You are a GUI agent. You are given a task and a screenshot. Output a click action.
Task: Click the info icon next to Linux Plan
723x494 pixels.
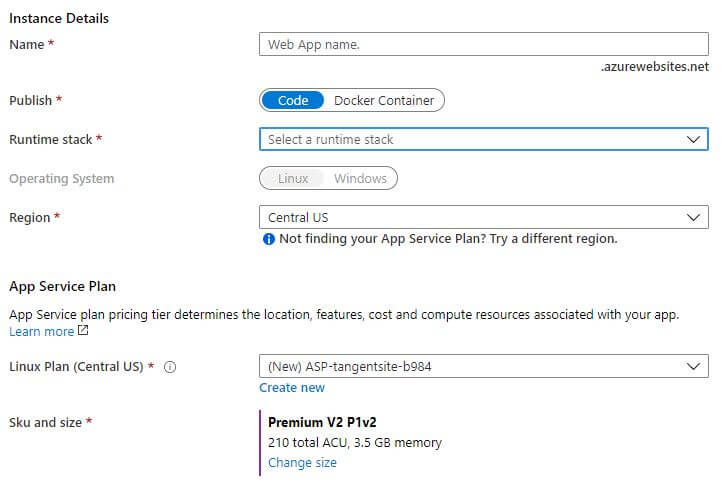click(170, 367)
